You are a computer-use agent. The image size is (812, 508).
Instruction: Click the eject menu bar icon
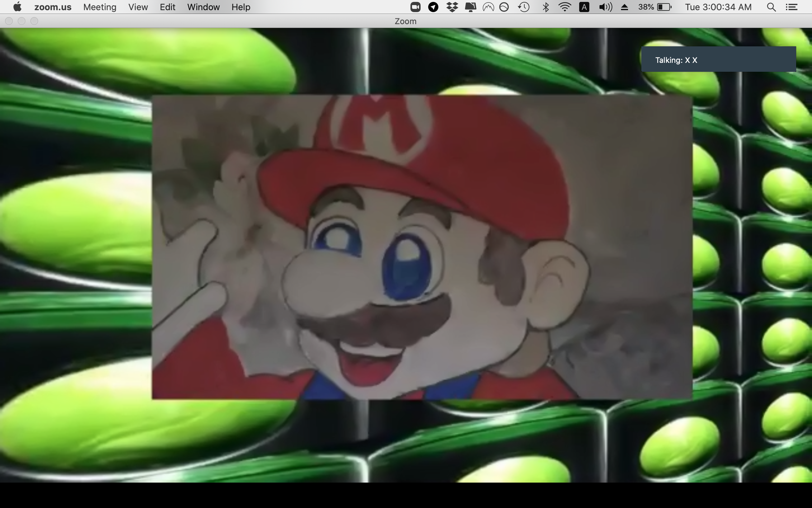(625, 7)
